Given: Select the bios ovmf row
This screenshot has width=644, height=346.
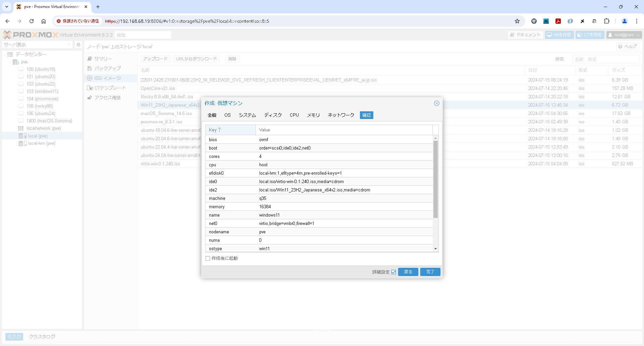Looking at the screenshot, I should (x=319, y=140).
